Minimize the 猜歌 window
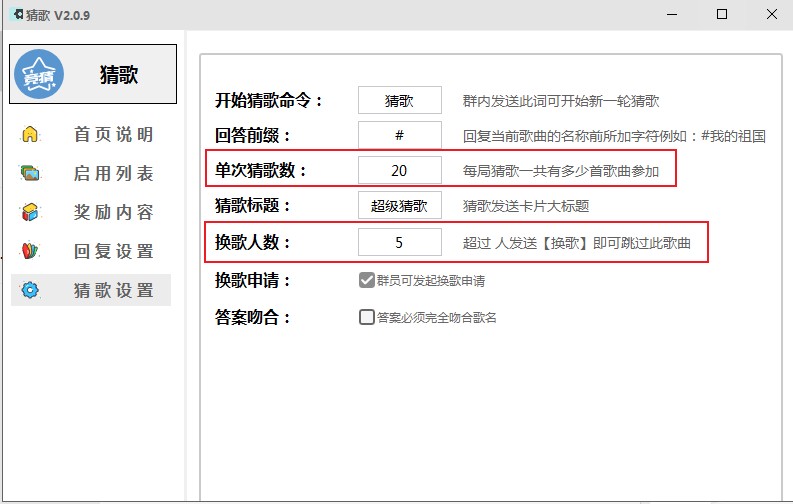Image resolution: width=793 pixels, height=504 pixels. 672,14
